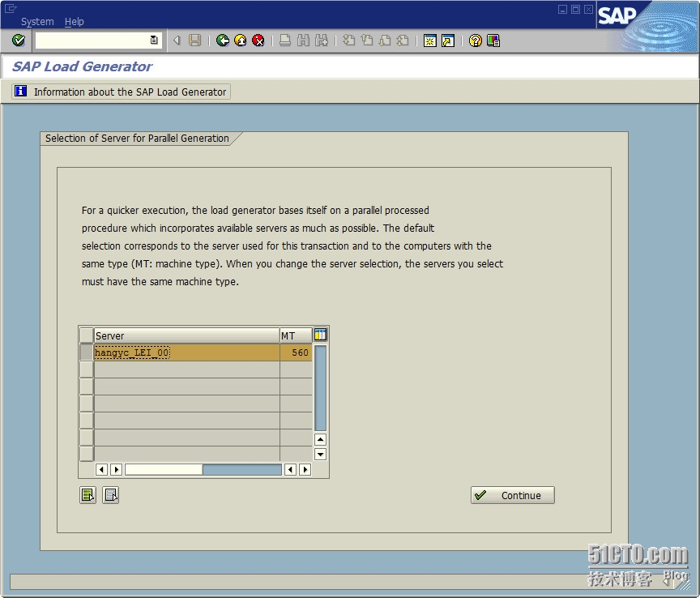This screenshot has width=700, height=598.
Task: Open the System menu
Action: (37, 21)
